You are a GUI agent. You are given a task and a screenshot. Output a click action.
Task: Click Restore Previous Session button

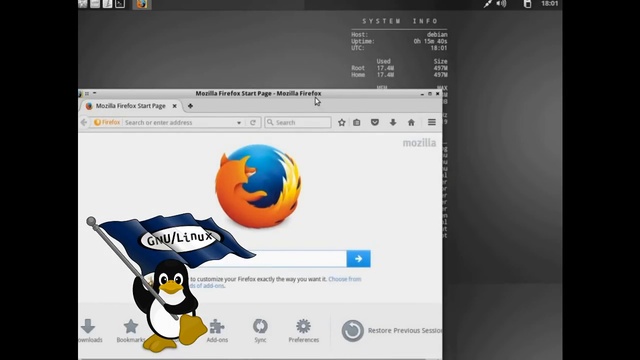pos(391,331)
